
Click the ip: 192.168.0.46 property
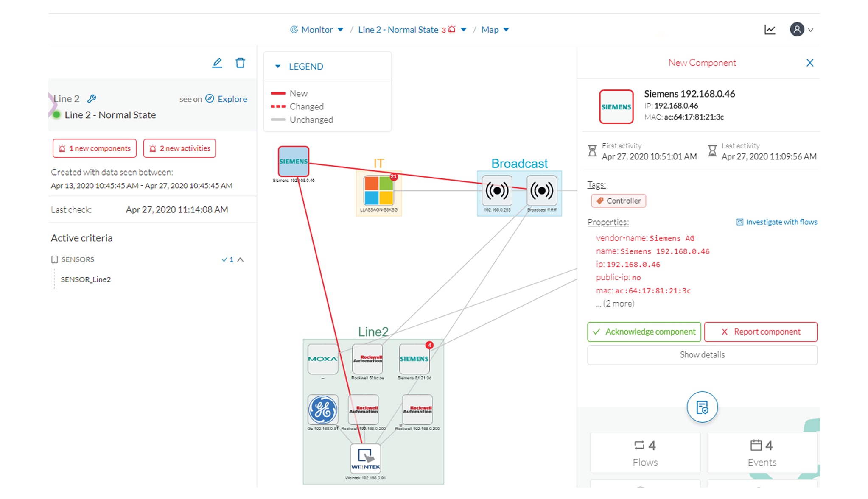tap(628, 265)
